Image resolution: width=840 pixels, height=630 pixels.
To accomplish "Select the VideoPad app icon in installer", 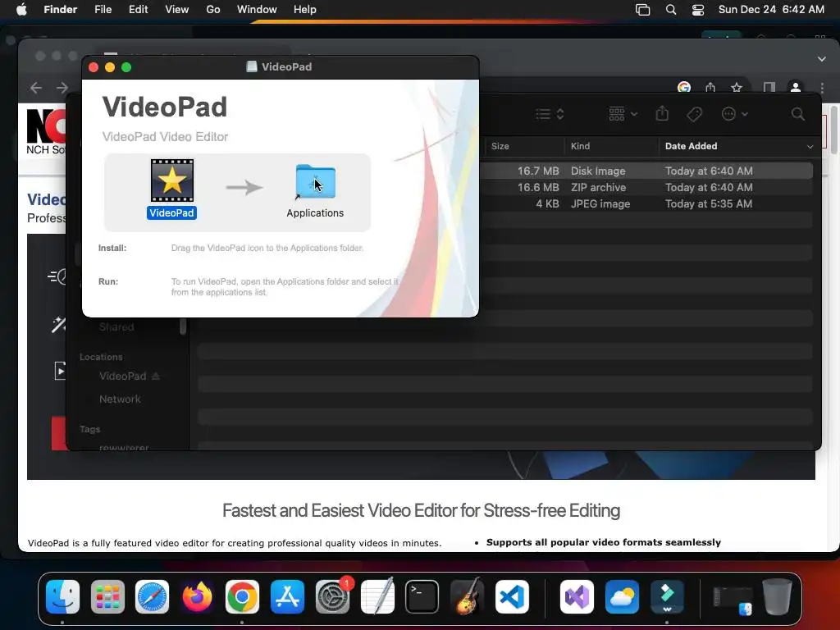I will tap(172, 180).
